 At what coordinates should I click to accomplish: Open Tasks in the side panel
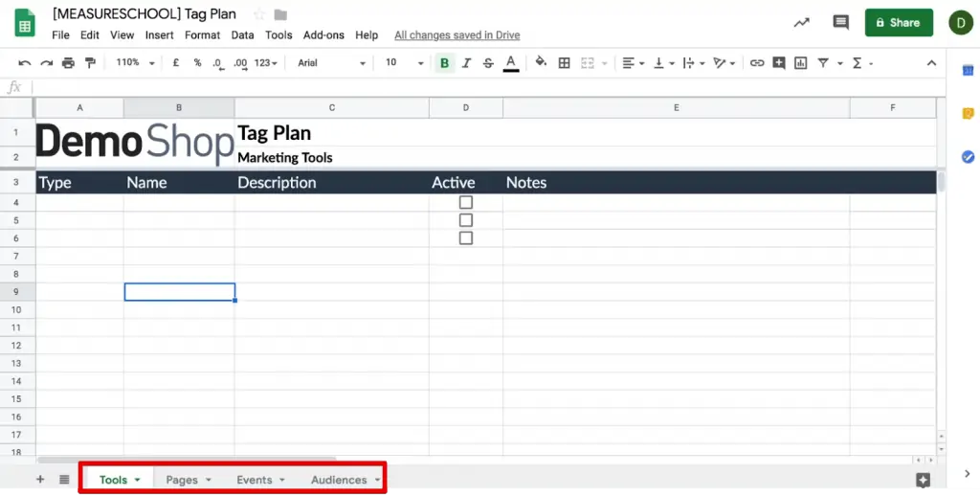(x=968, y=156)
